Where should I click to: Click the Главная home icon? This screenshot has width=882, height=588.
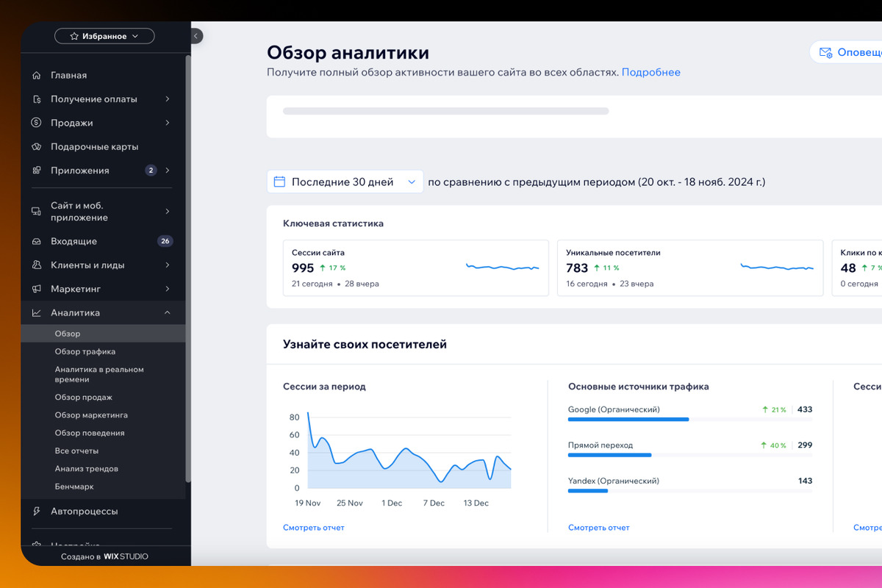[36, 75]
